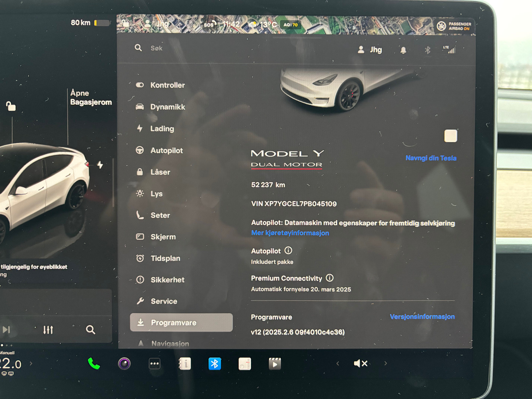Tap the passenger airbag status indicator
Viewport: 532px width, 399px height.
(x=454, y=26)
